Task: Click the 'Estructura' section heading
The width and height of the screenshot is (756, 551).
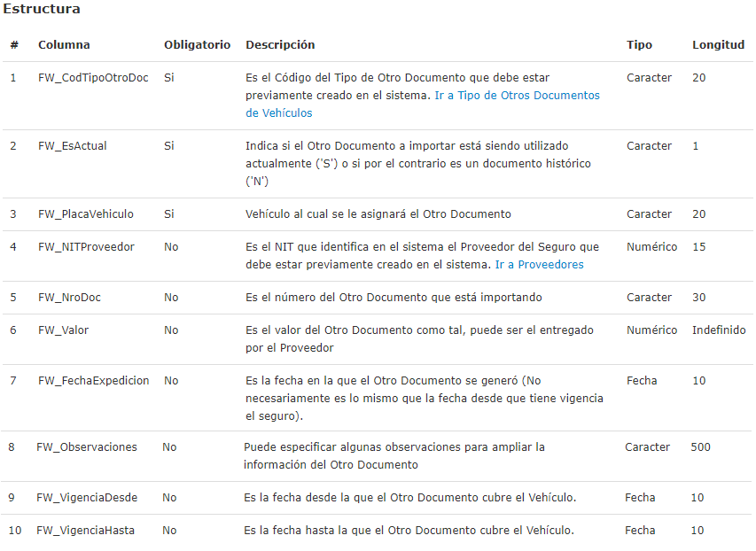Action: tap(42, 10)
